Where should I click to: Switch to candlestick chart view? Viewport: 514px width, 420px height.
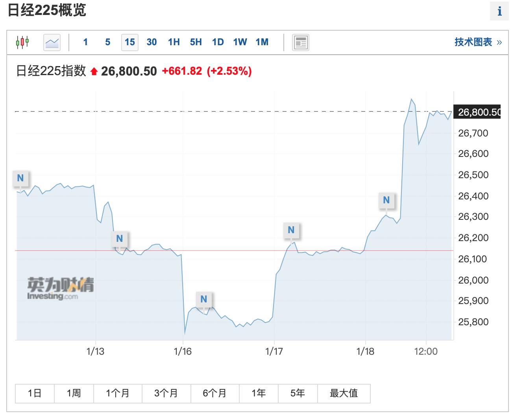22,42
